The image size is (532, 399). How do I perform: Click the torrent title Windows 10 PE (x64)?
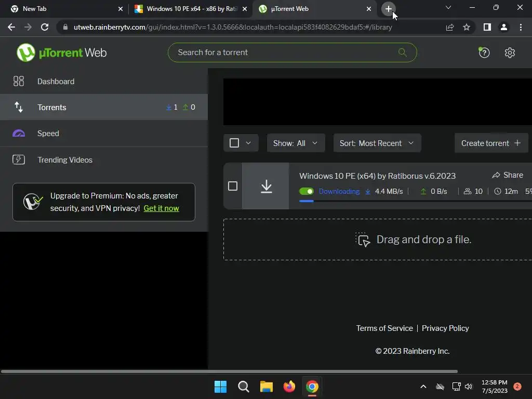(377, 176)
